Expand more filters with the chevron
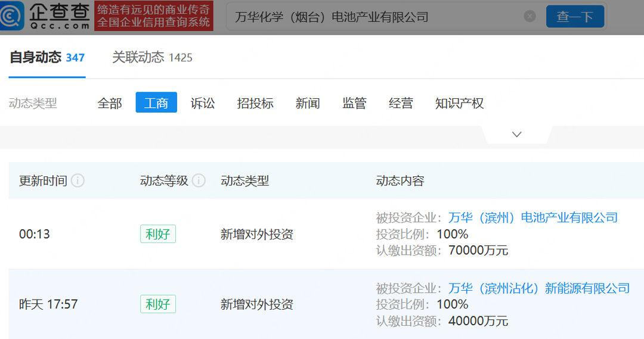644x339 pixels. pos(516,134)
